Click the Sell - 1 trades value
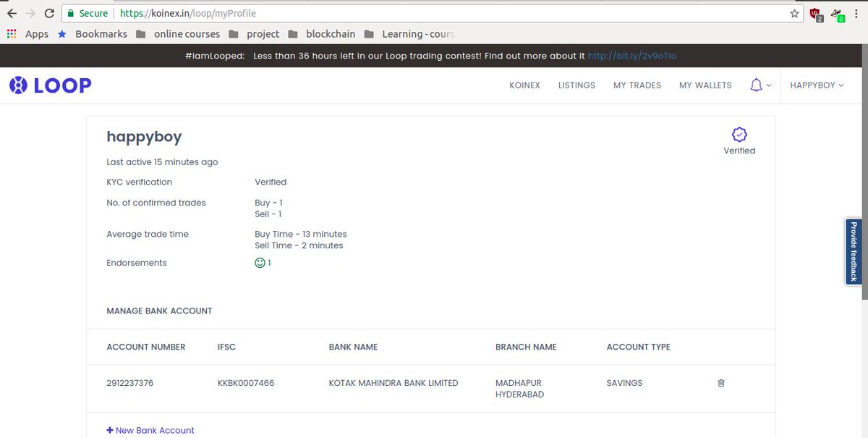This screenshot has width=868, height=438. click(268, 214)
